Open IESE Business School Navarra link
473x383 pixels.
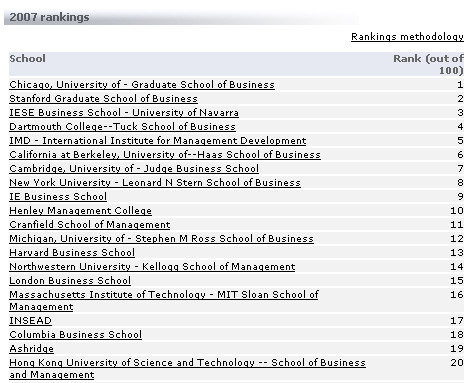pos(124,113)
